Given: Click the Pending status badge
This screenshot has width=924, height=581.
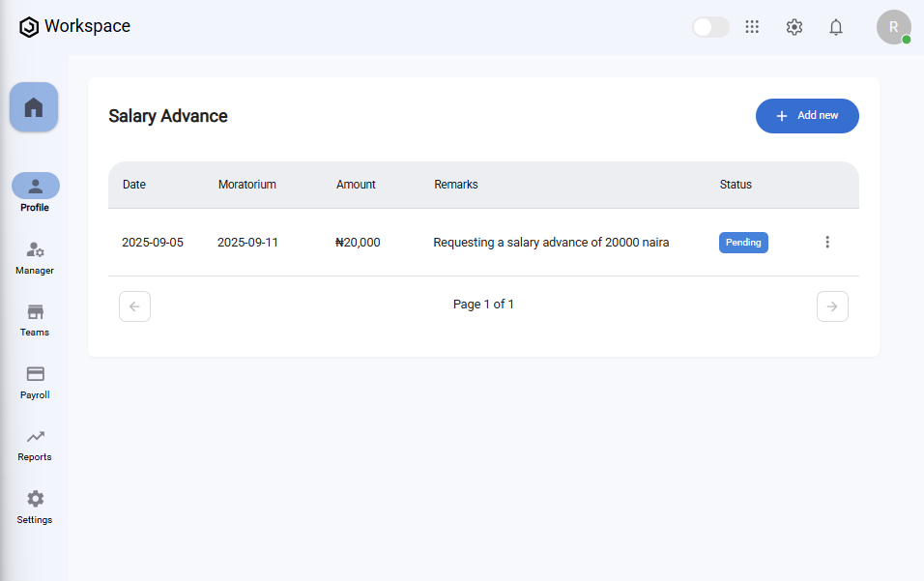Looking at the screenshot, I should point(743,243).
